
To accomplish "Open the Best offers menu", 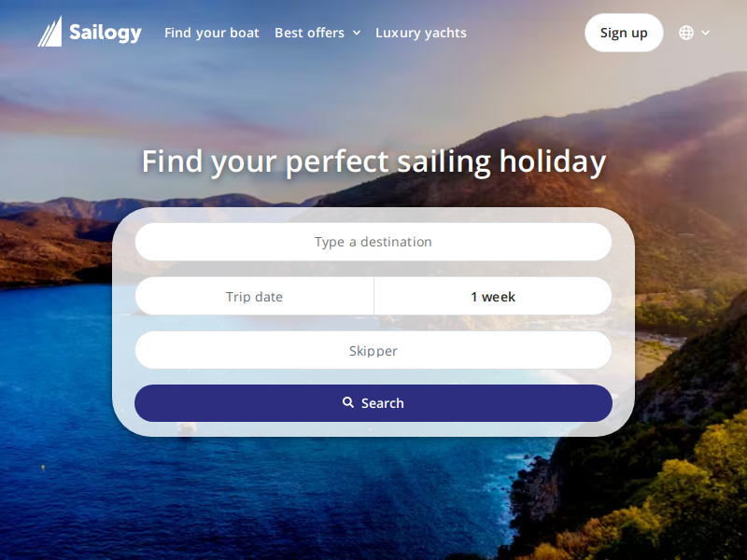I will click(310, 33).
